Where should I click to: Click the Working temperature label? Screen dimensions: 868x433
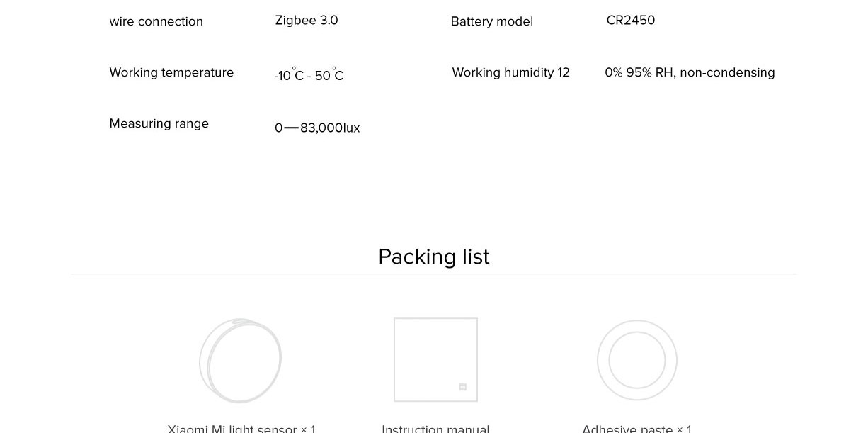click(x=171, y=72)
